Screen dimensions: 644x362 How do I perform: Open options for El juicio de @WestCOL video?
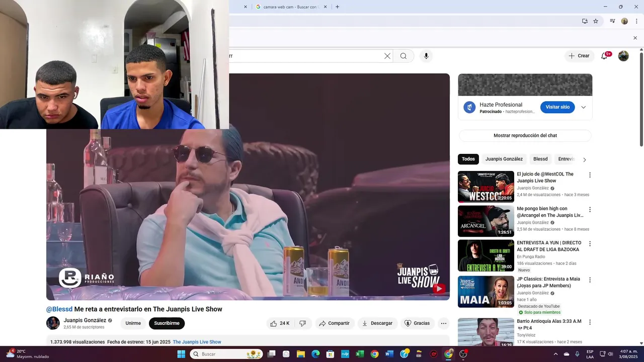590,175
